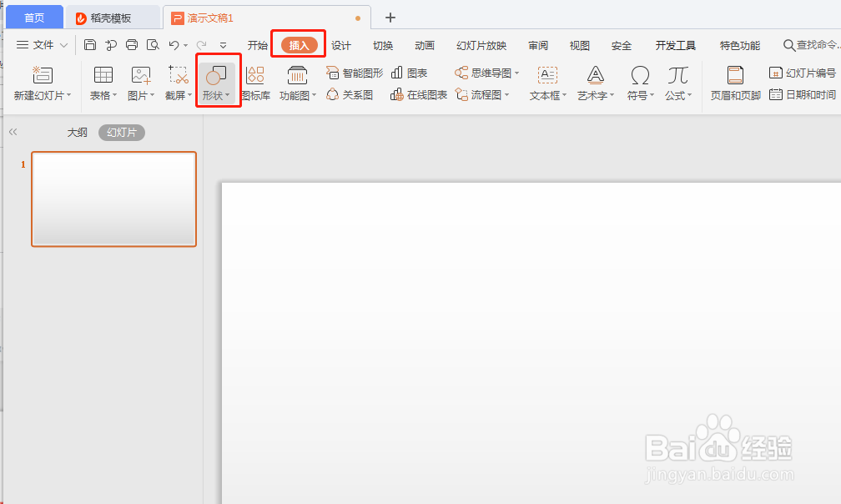Select slide 1 thumbnail in the panel
The height and width of the screenshot is (504, 841).
point(113,199)
